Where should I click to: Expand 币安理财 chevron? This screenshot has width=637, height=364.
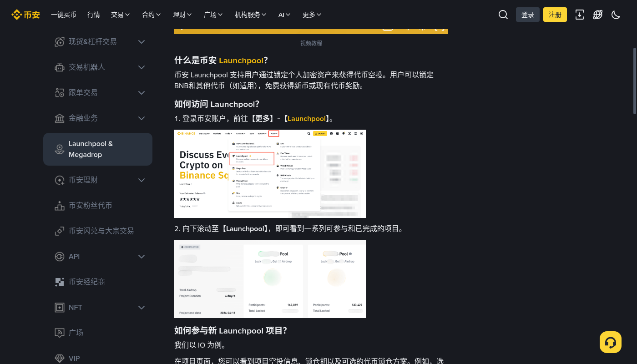coord(142,180)
